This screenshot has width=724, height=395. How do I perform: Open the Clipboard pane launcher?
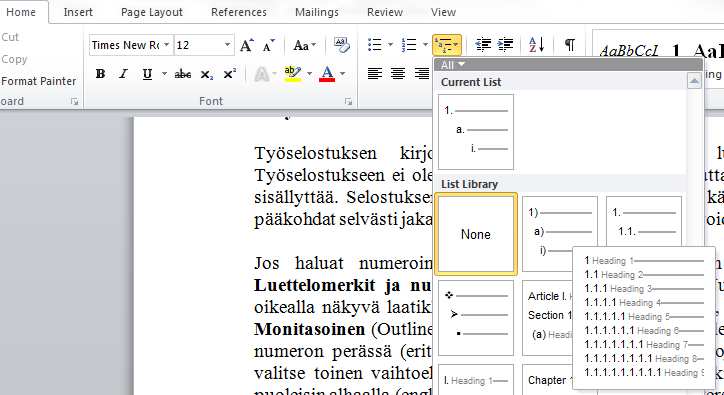pos(74,102)
